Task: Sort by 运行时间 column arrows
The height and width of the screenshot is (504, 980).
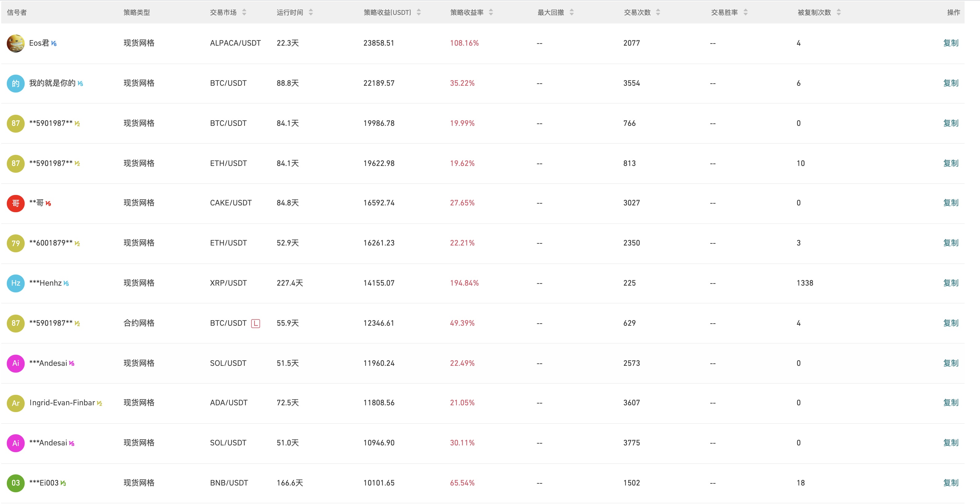Action: tap(311, 12)
